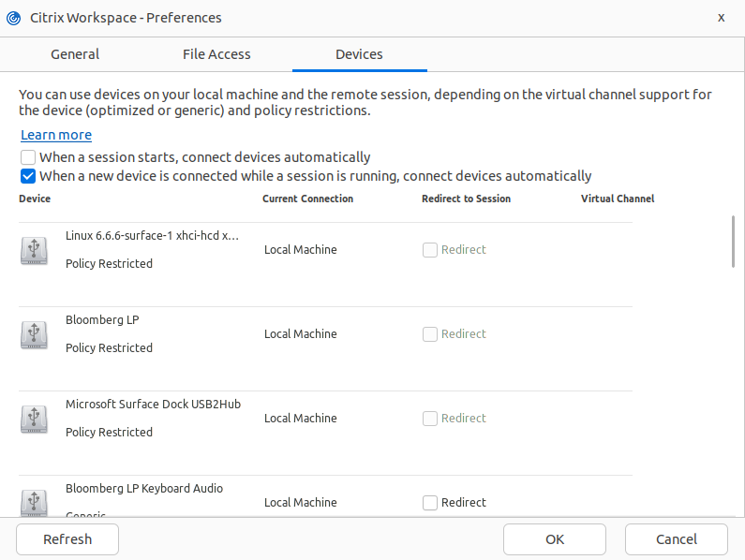Check Redirect for Linux xhci-hcd device
745x560 pixels.
click(430, 250)
